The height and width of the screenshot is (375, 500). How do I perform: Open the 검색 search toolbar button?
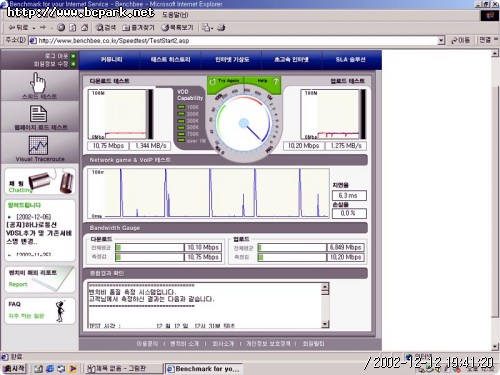[106, 28]
